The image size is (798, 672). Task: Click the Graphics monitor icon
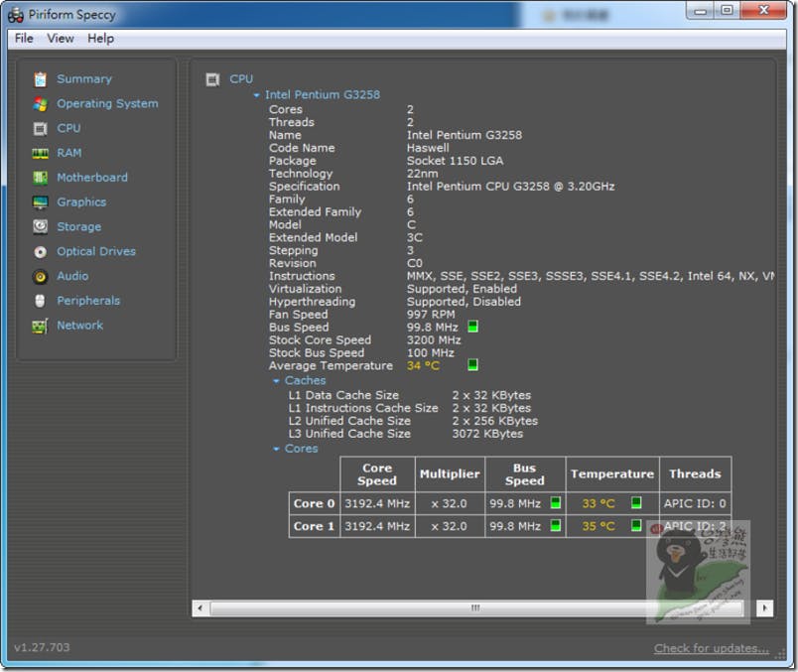(x=41, y=202)
